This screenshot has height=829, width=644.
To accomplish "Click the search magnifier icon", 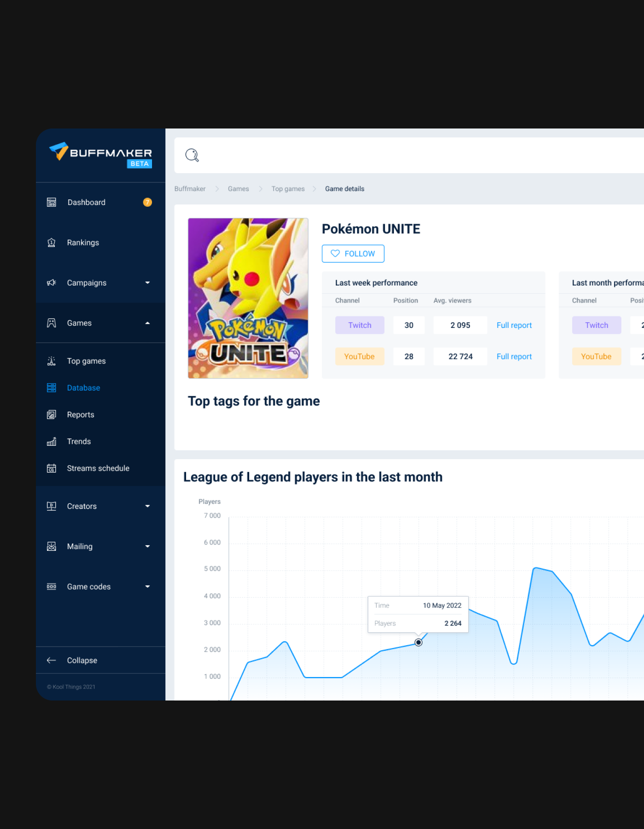I will pyautogui.click(x=192, y=155).
